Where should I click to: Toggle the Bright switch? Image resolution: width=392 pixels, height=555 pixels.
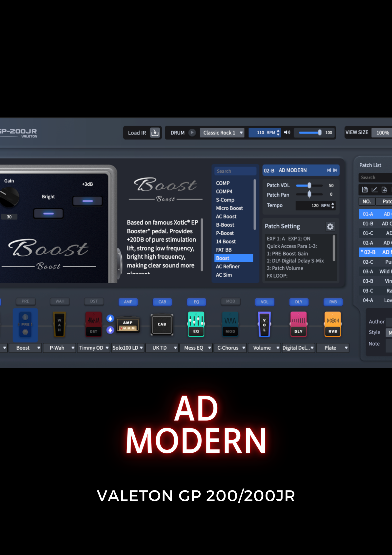(x=48, y=213)
